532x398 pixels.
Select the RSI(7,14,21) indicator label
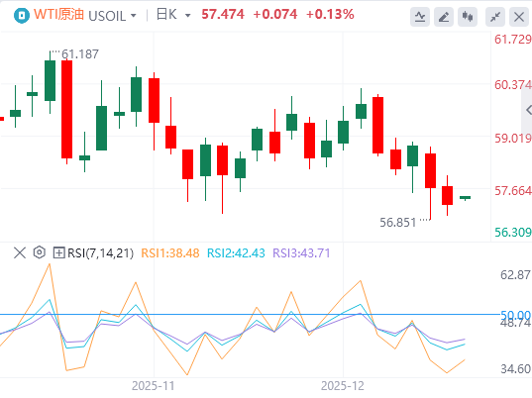(100, 253)
